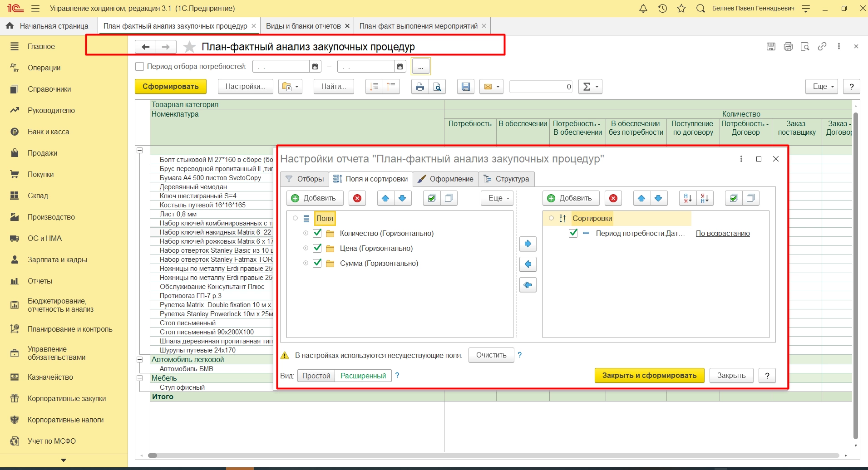Viewport: 868px width, 470px height.
Task: Click the Закрыть и сформировать button
Action: point(649,375)
